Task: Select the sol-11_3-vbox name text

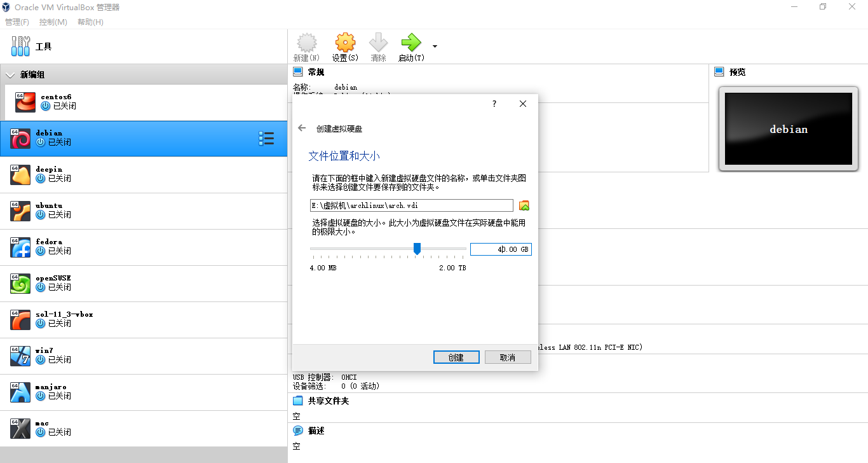Action: 64,314
